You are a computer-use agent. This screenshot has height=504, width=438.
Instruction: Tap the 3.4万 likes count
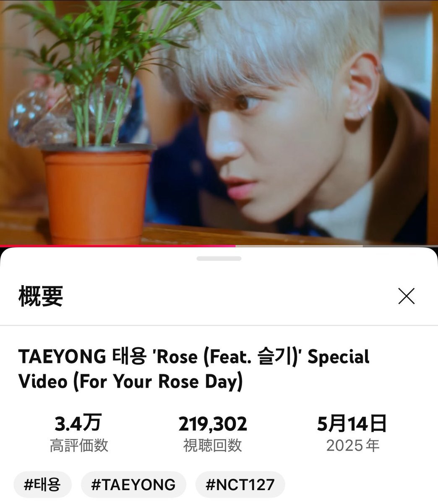(78, 423)
